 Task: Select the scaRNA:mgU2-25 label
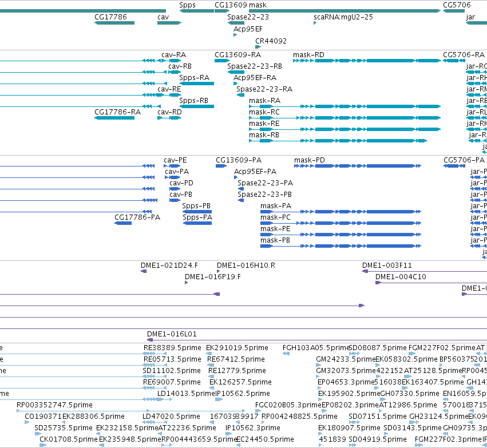[343, 17]
